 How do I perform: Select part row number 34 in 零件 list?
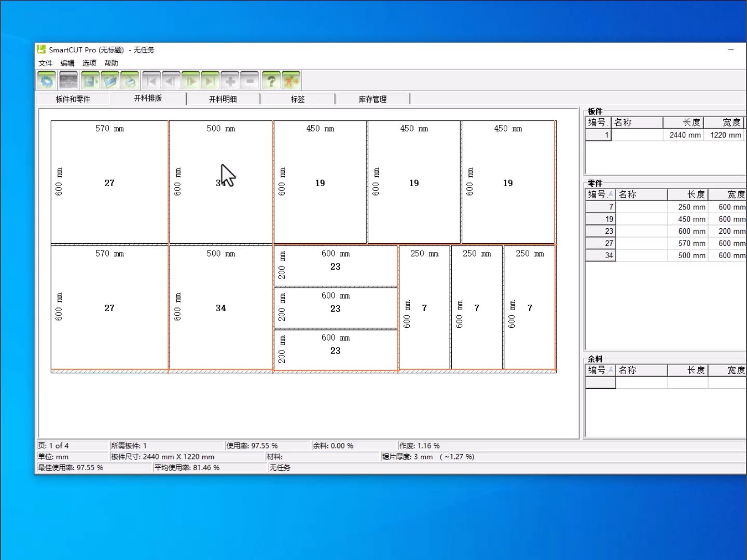click(666, 255)
